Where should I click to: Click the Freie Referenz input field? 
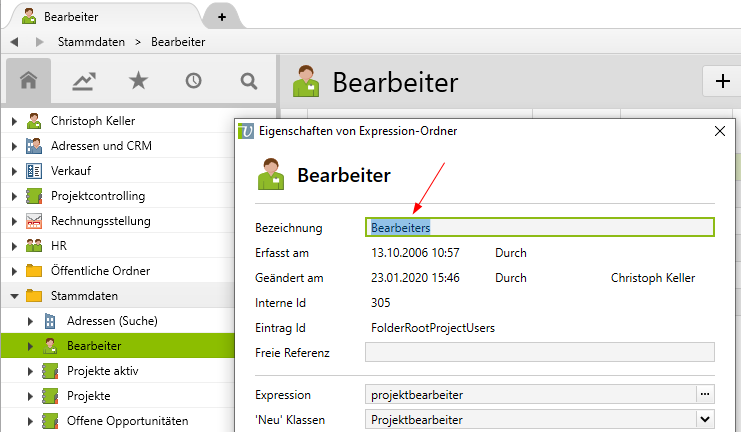tap(540, 352)
